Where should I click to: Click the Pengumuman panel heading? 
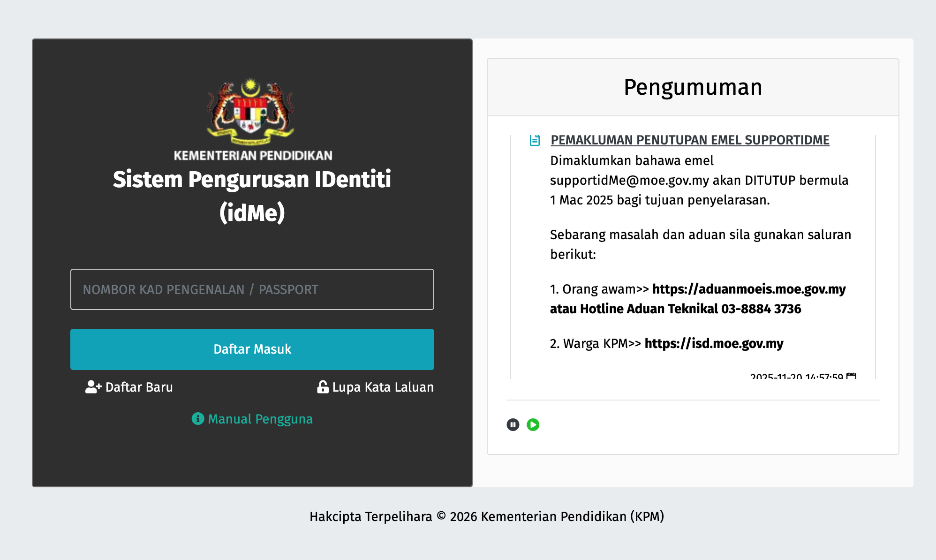click(x=693, y=87)
